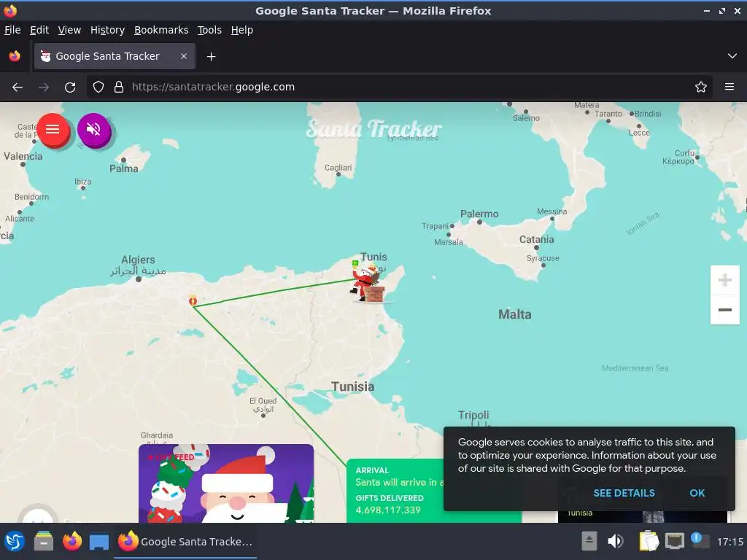This screenshot has height=560, width=747.
Task: Open the live feed Santa card thumbnail
Action: [226, 483]
